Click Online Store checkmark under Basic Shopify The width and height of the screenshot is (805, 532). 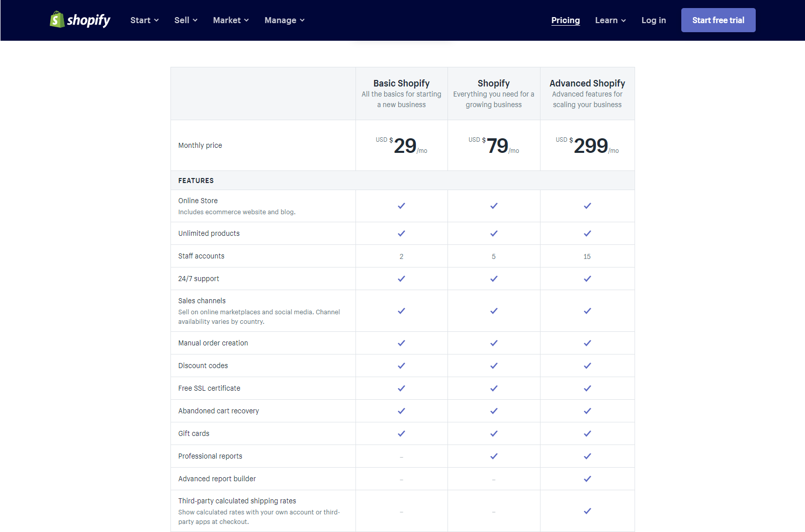pos(401,206)
